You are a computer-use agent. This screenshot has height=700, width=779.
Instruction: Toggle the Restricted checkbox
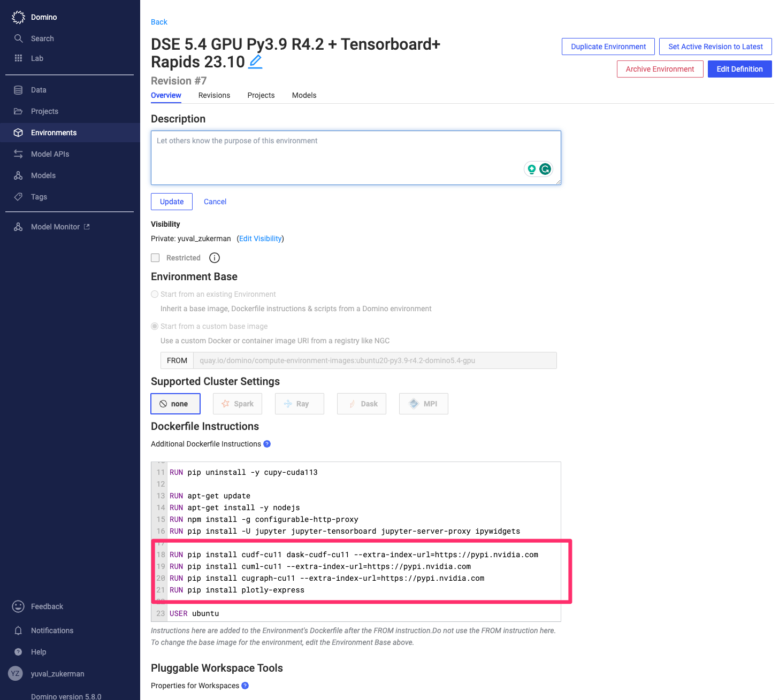coord(155,258)
